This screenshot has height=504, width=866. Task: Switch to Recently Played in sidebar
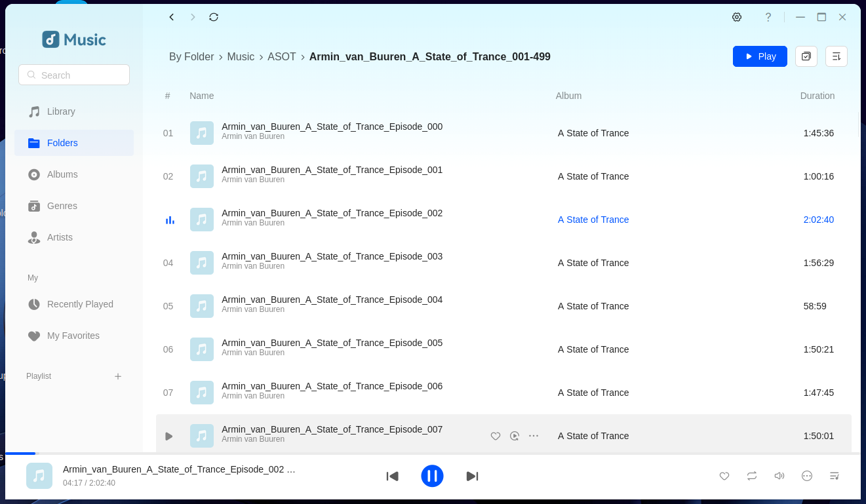tap(80, 304)
